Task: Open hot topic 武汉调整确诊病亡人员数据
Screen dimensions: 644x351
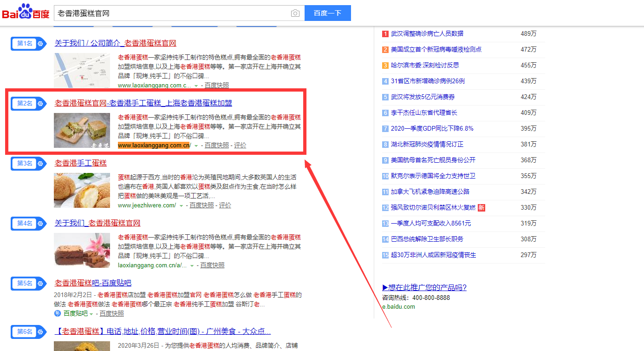Action: tap(427, 33)
